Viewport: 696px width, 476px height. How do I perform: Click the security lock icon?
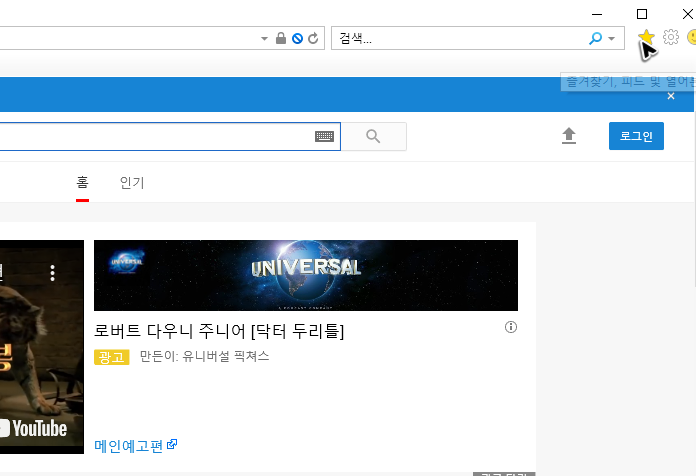281,38
